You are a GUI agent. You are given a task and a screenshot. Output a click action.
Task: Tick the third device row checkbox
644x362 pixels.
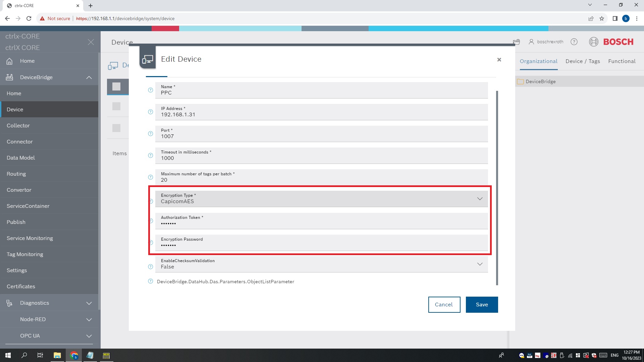pos(116,128)
